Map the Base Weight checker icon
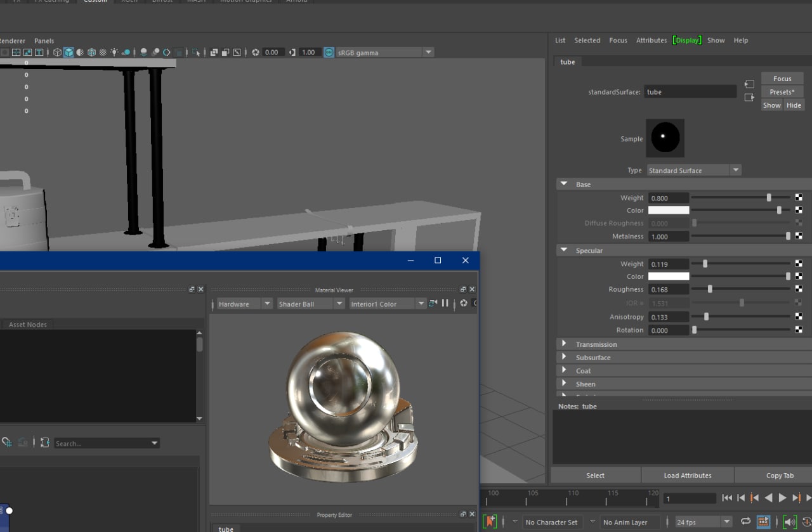 799,198
